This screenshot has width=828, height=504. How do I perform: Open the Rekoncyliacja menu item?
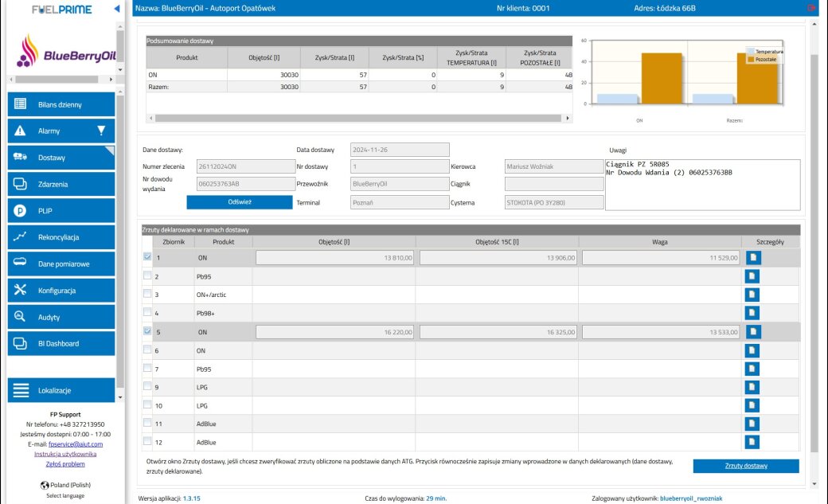click(61, 237)
